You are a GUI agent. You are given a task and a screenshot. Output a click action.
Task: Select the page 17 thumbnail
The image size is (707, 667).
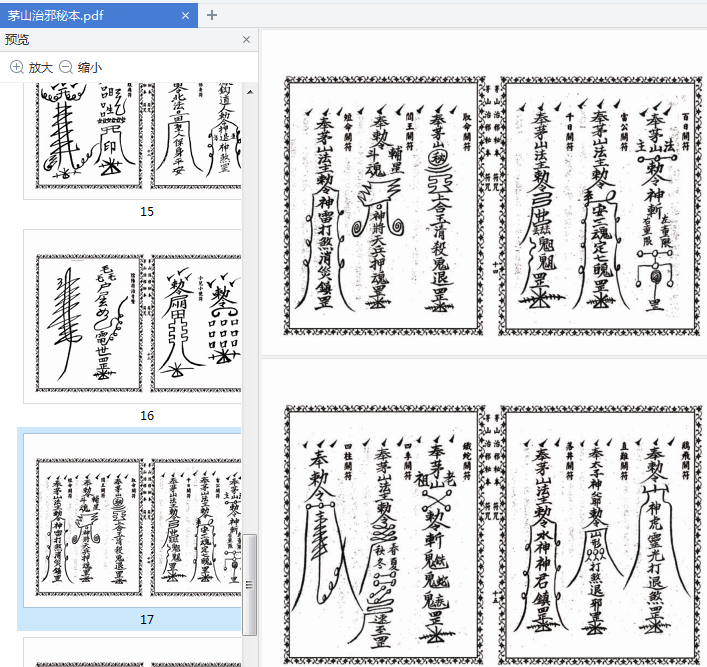pos(133,520)
